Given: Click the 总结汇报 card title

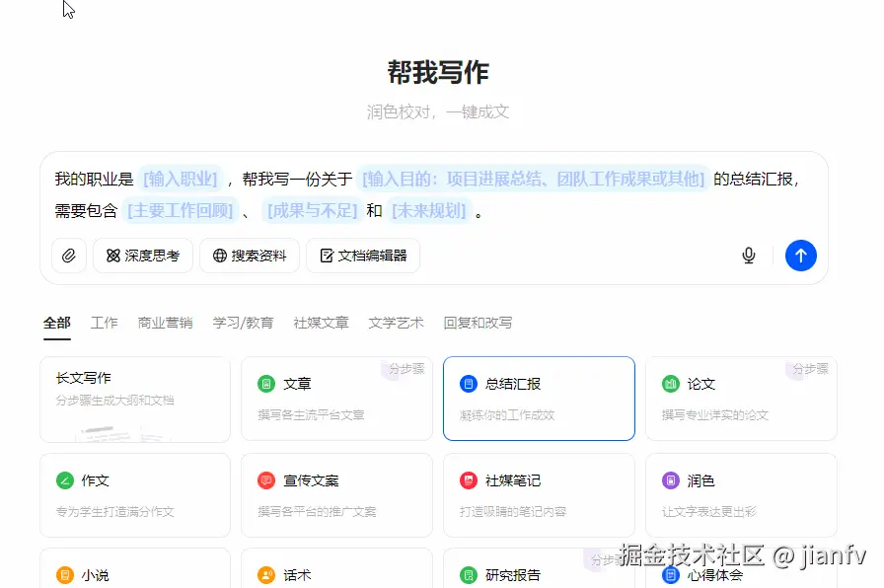Looking at the screenshot, I should 513,384.
